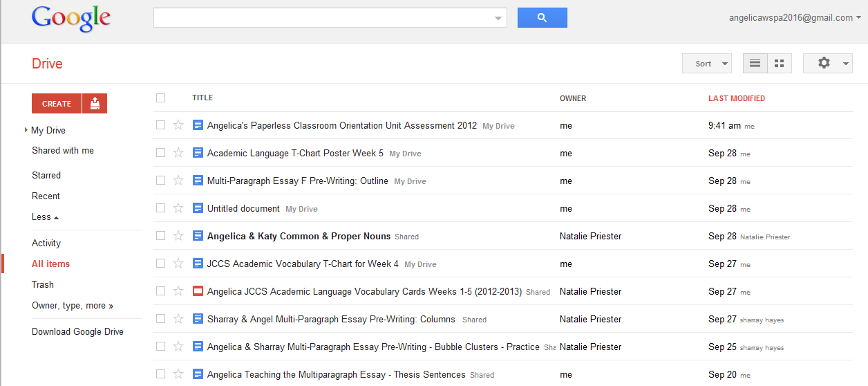Open the Sort dropdown
This screenshot has width=868, height=386.
707,64
